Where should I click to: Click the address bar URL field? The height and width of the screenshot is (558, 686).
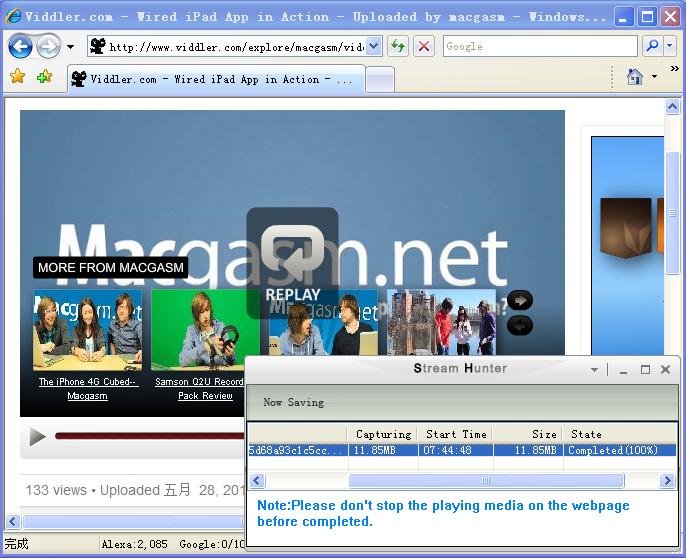(227, 46)
